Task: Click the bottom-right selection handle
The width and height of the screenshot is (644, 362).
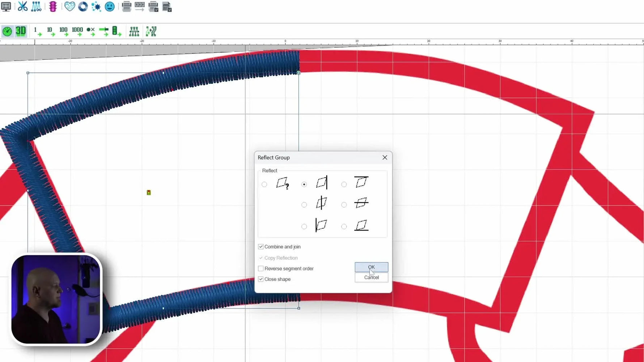Action: pyautogui.click(x=299, y=308)
